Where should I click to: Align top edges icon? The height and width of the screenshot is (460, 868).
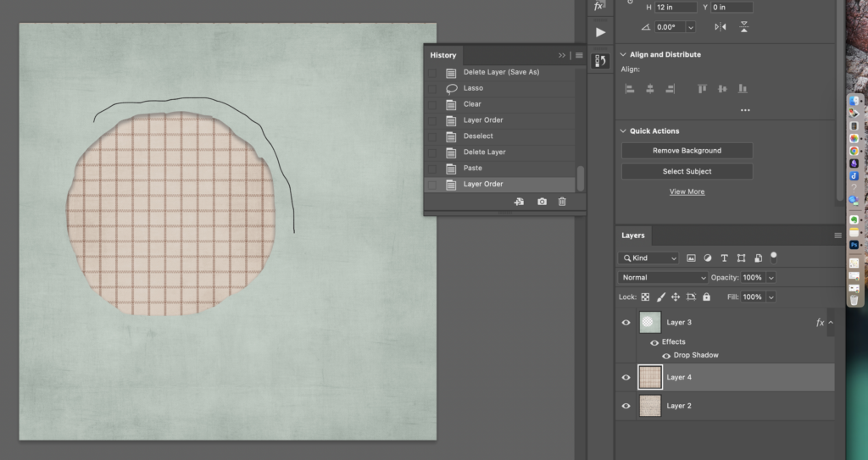click(x=702, y=89)
